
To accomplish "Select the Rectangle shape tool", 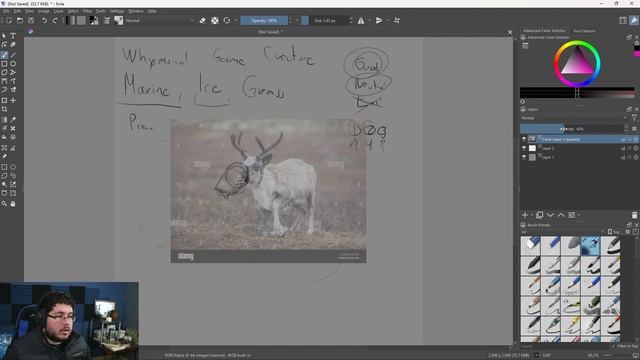I will point(4,64).
